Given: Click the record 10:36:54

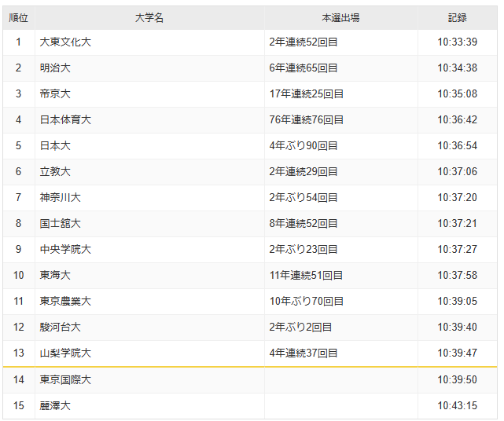Looking at the screenshot, I should [x=458, y=146].
